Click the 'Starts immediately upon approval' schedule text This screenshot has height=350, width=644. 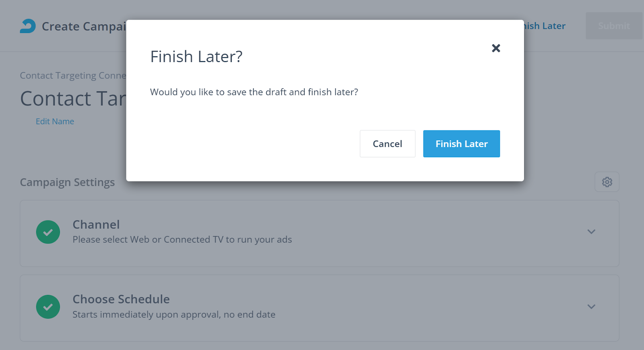click(x=173, y=315)
